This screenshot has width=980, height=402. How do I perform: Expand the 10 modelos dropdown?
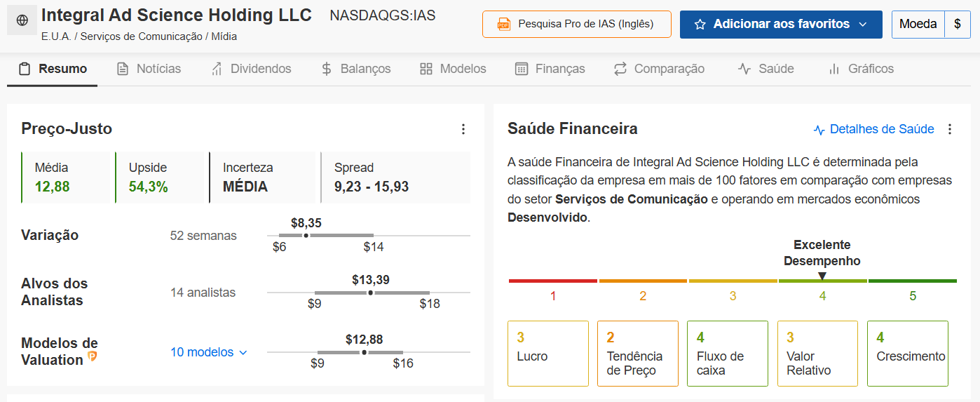click(209, 352)
